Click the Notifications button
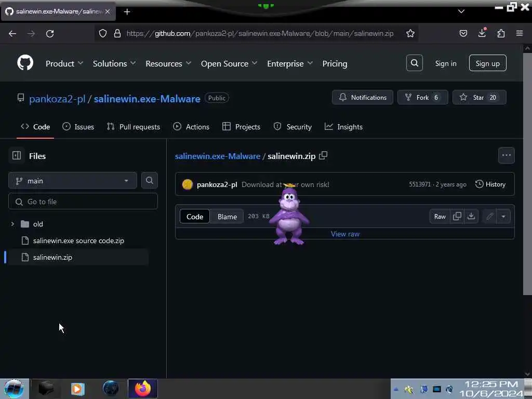The width and height of the screenshot is (532, 399). 362,97
